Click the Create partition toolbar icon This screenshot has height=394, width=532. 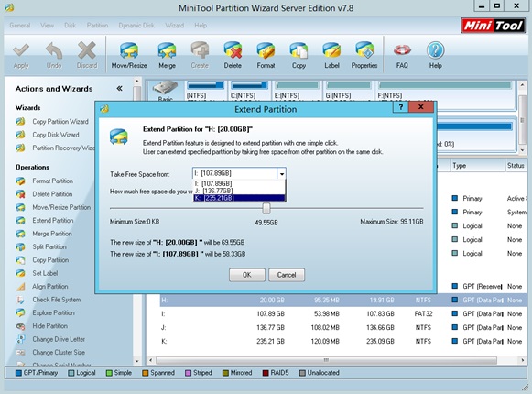pos(200,56)
